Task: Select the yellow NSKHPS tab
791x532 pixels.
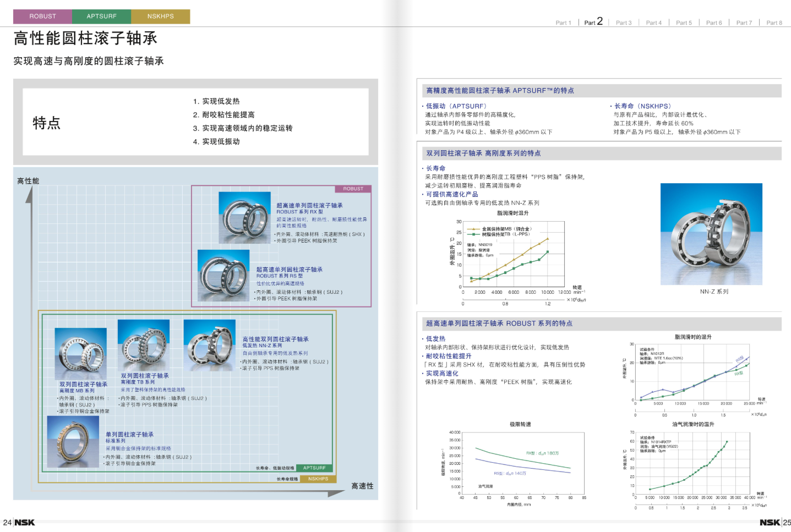Action: 160,17
